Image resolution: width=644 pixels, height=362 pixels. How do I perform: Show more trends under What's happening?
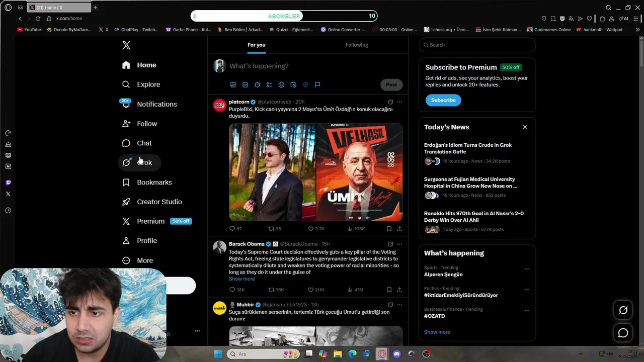pyautogui.click(x=437, y=332)
